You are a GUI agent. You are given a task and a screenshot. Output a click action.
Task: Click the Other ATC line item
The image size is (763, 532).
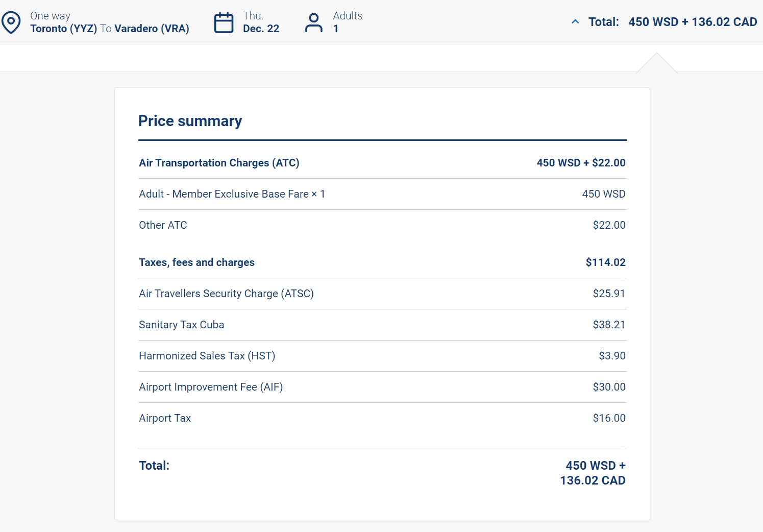[163, 225]
